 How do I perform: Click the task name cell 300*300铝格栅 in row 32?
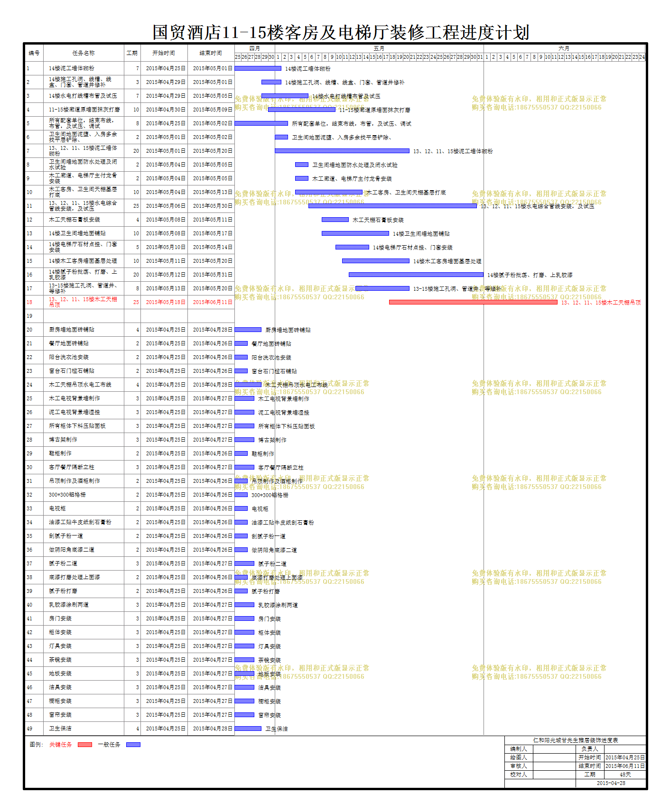coord(84,495)
